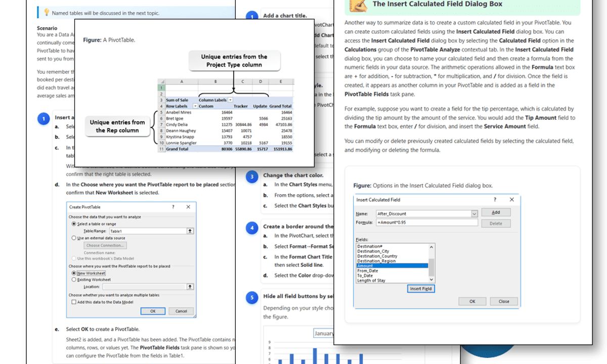Image resolution: width=607 pixels, height=364 pixels.
Task: Click the Insert Field button
Action: pos(421,289)
